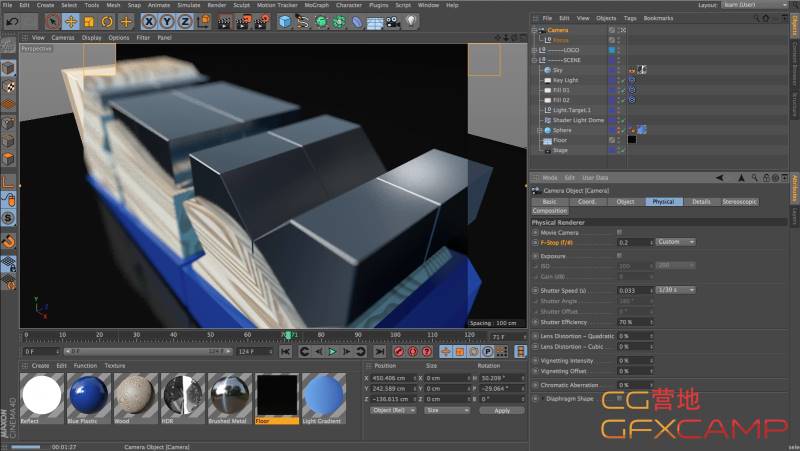
Task: Toggle Z axis lock
Action: [185, 21]
